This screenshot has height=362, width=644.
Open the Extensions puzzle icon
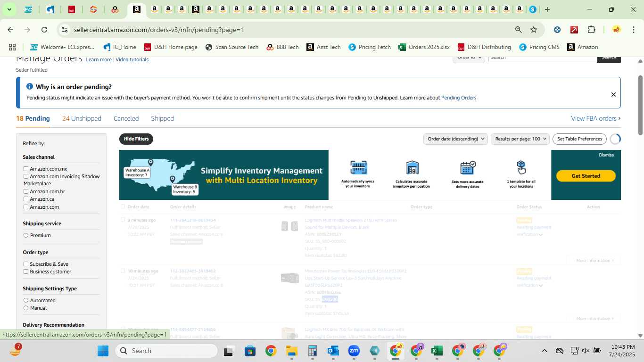591,30
